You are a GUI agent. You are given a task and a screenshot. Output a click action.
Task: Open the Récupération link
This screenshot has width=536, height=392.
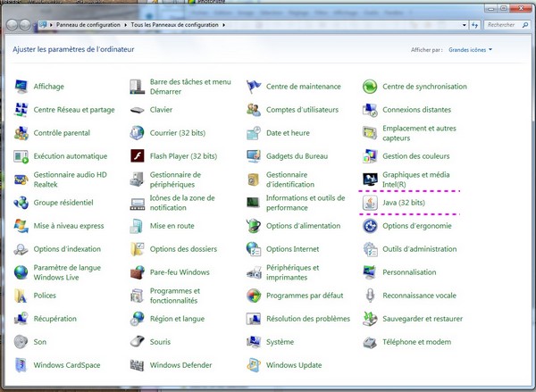[x=55, y=319]
